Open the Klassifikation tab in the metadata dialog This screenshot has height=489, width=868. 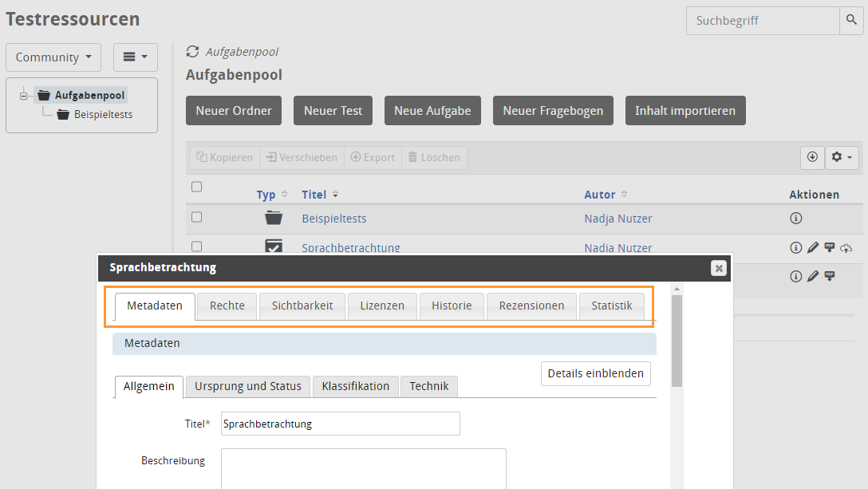point(355,385)
